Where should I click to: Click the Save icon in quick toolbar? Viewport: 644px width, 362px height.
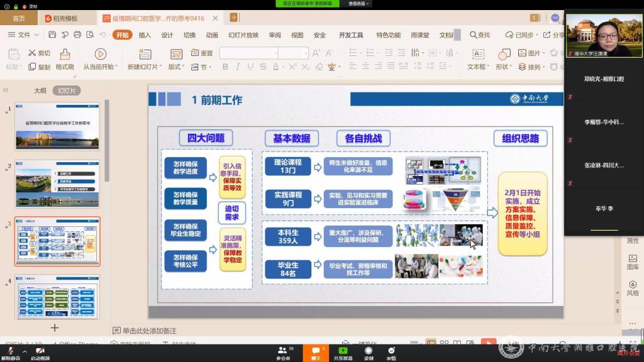52,35
